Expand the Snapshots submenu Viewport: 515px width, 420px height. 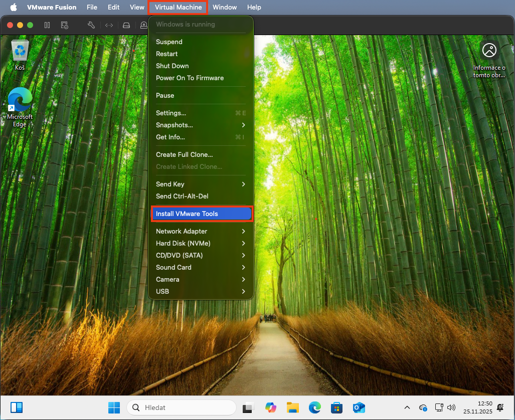201,125
